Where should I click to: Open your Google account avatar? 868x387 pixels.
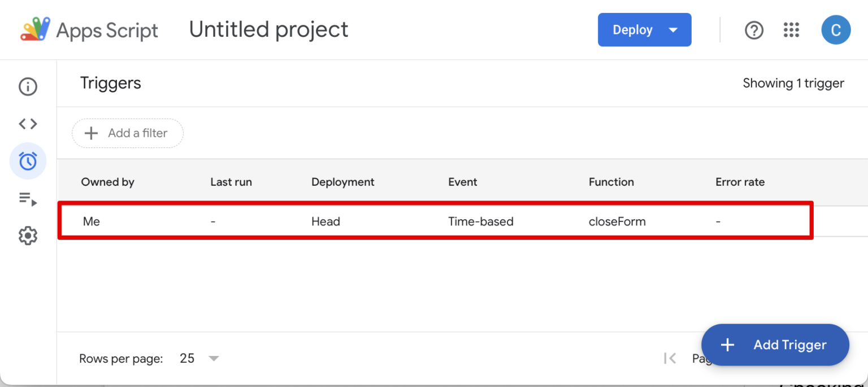[x=836, y=29]
